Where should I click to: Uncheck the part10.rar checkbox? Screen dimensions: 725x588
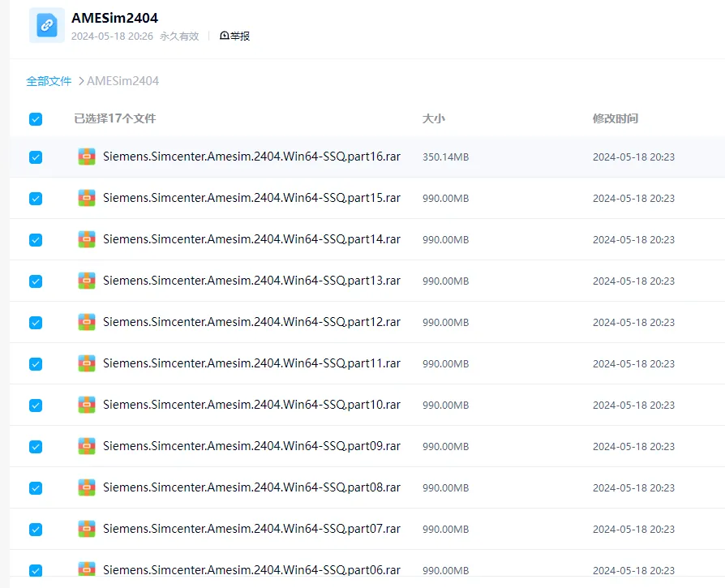coord(36,405)
